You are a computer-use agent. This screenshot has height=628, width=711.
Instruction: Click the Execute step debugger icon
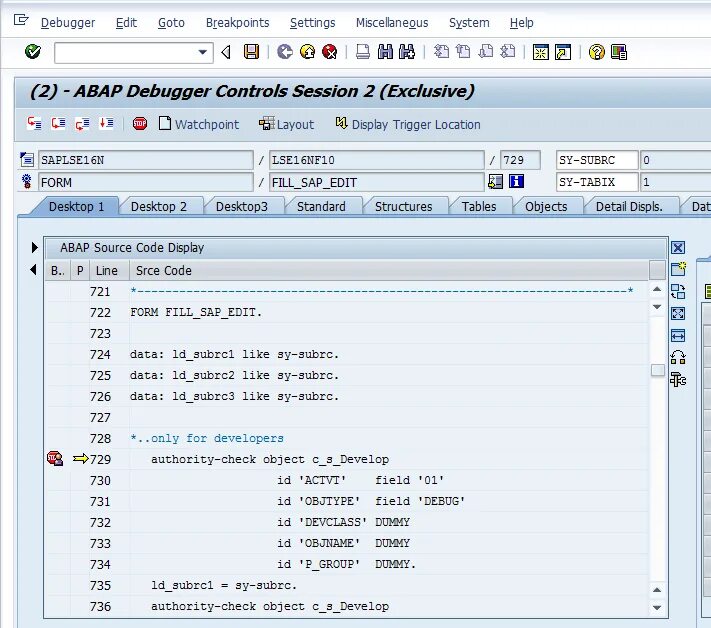(x=58, y=123)
